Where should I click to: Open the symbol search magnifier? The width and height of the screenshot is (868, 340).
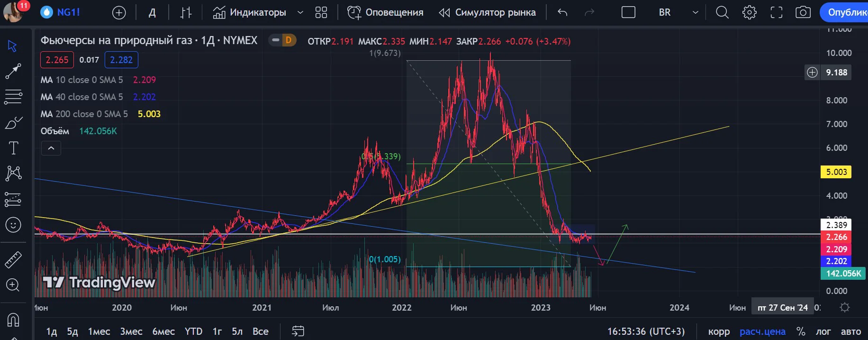point(722,13)
